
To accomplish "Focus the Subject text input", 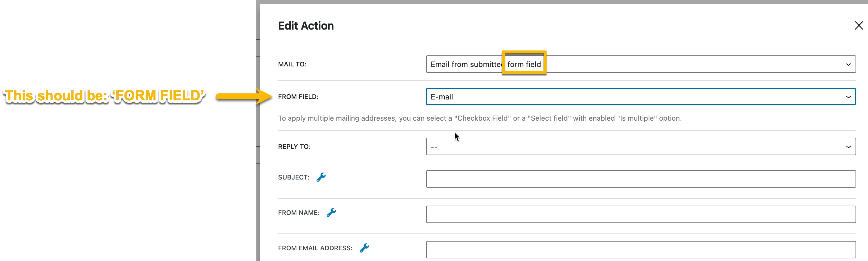I will pyautogui.click(x=641, y=179).
